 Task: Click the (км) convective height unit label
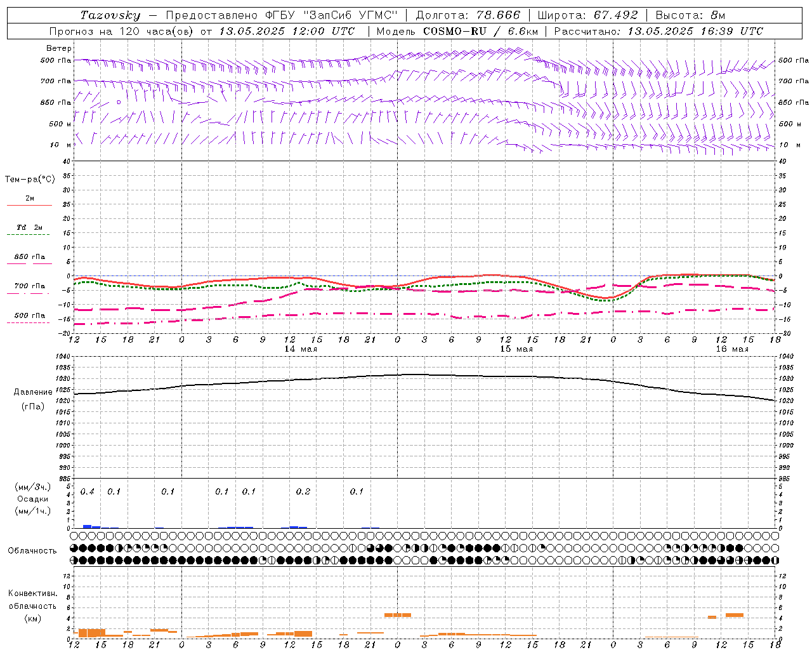32,618
